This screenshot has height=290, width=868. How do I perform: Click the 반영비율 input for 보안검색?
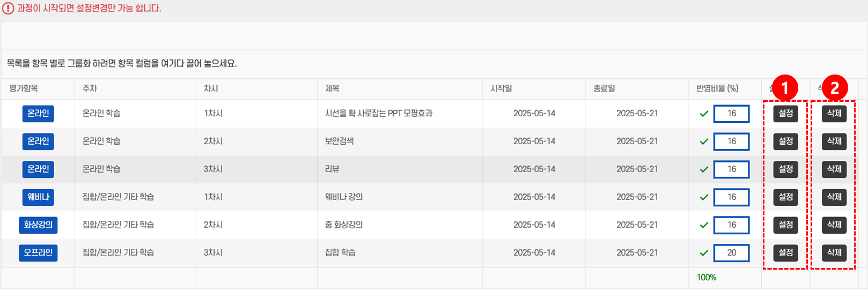tap(731, 142)
